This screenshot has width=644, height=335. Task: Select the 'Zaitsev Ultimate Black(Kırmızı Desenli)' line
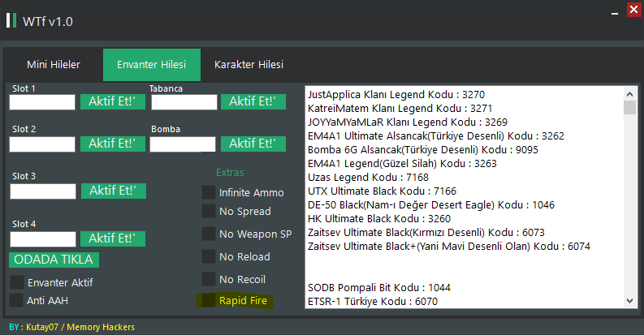[426, 233]
